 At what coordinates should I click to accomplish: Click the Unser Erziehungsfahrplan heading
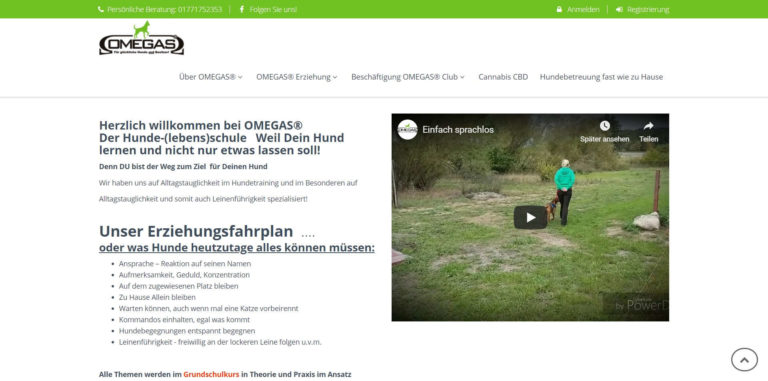click(196, 231)
